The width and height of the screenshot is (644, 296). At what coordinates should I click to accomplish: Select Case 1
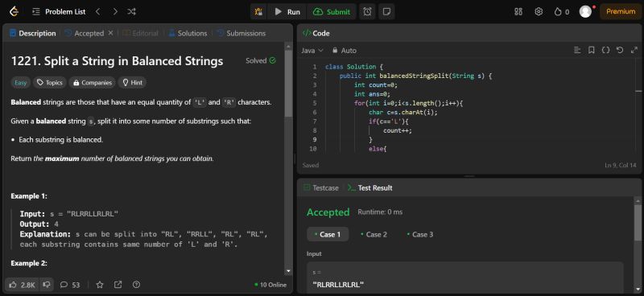click(328, 234)
